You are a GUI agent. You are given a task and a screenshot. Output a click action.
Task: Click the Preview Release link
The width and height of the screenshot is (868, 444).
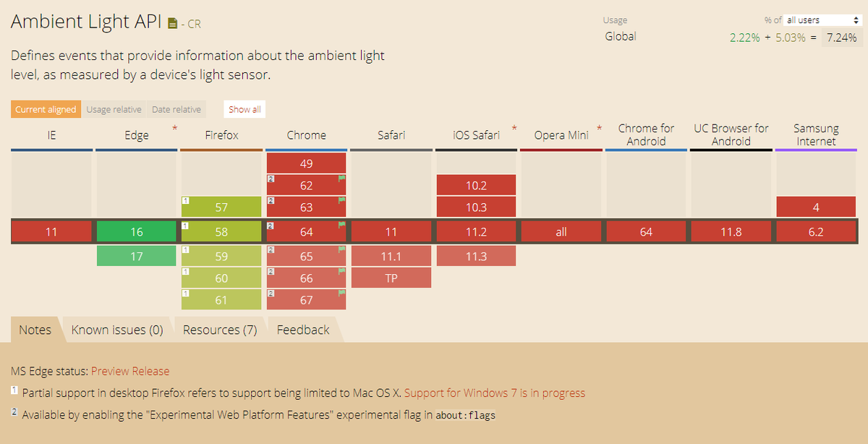tap(130, 371)
